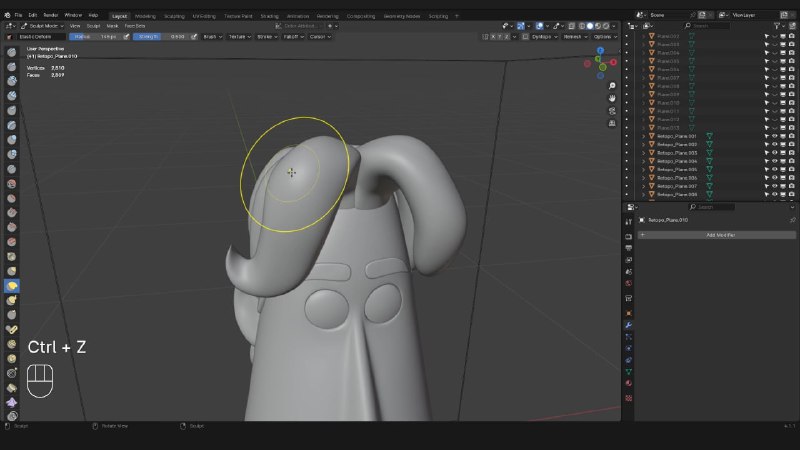Image resolution: width=800 pixels, height=450 pixels.
Task: Open the Physics properties tab
Action: (629, 348)
